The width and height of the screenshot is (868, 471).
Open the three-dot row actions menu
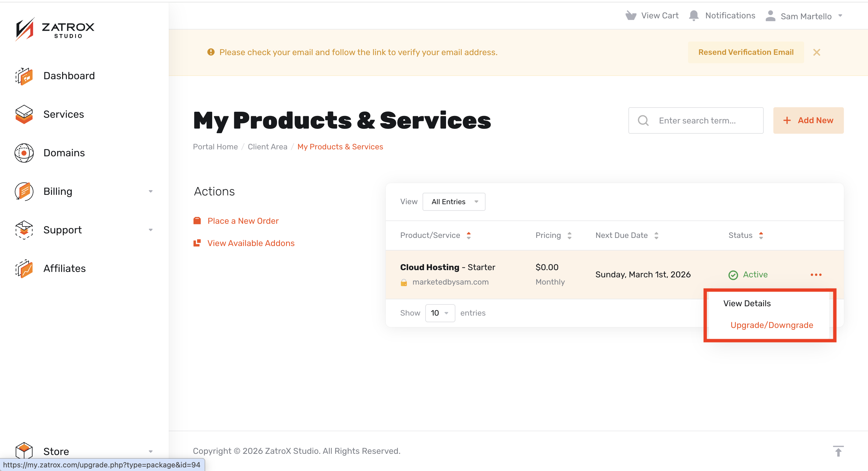tap(816, 275)
